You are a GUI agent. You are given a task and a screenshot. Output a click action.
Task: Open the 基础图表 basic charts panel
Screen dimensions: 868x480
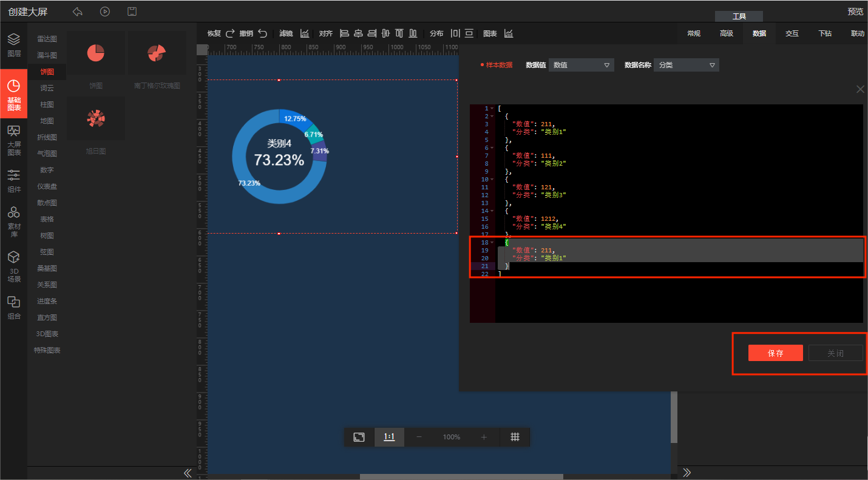(14, 93)
